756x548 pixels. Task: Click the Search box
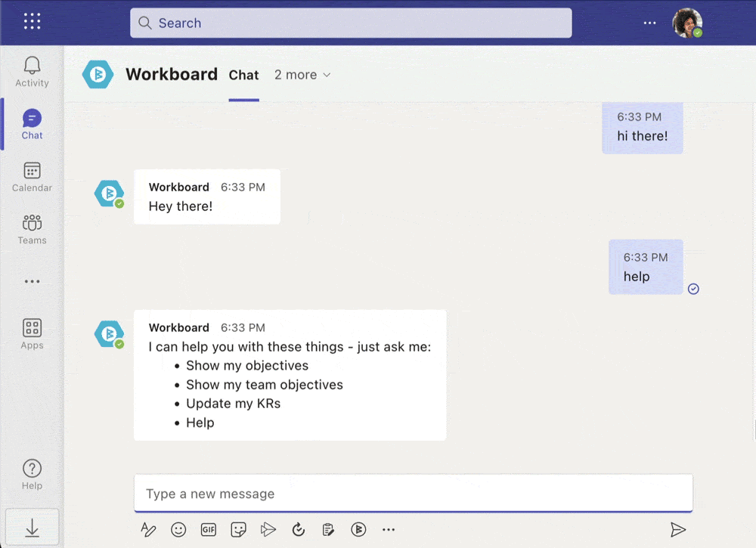pyautogui.click(x=351, y=23)
